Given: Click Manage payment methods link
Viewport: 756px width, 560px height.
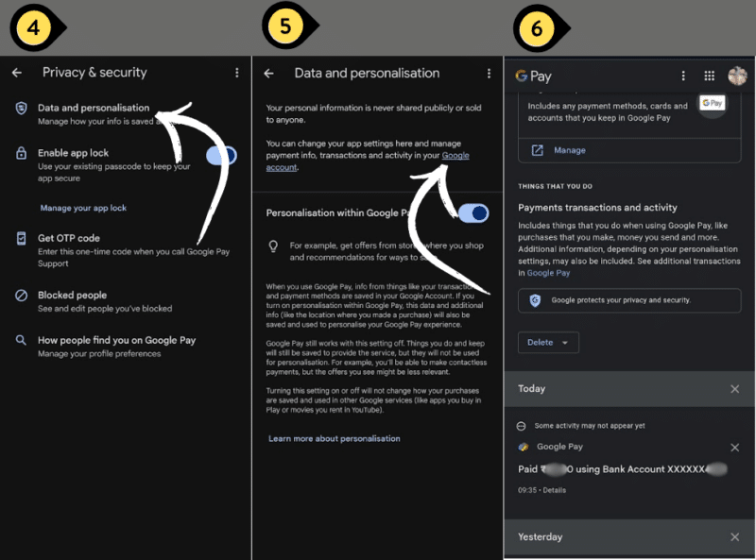Looking at the screenshot, I should tap(569, 150).
